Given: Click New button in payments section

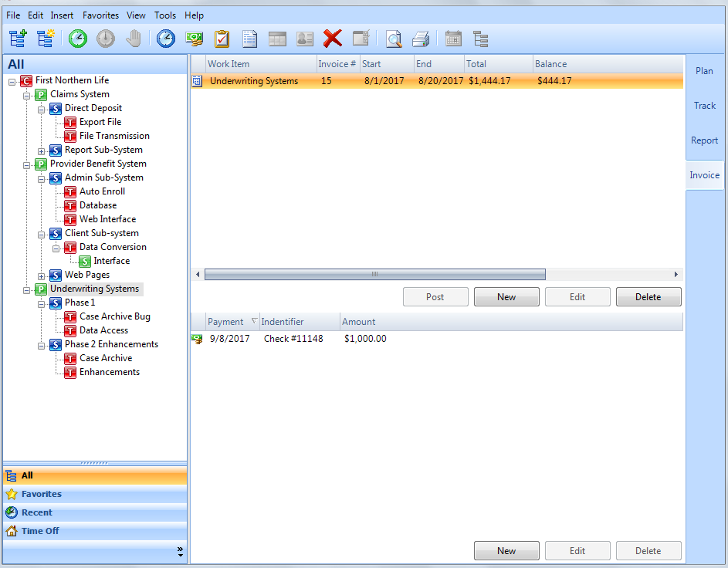Looking at the screenshot, I should [x=506, y=551].
